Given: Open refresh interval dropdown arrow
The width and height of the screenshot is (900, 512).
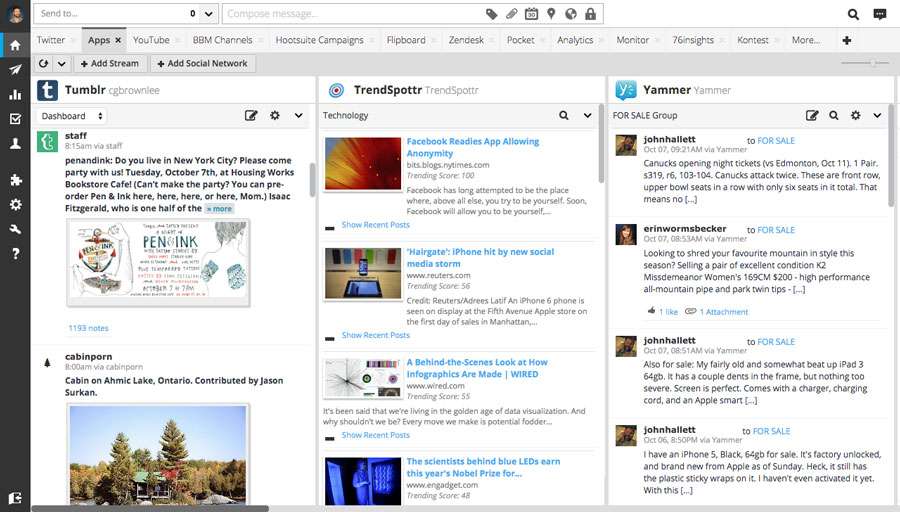Looking at the screenshot, I should (61, 64).
